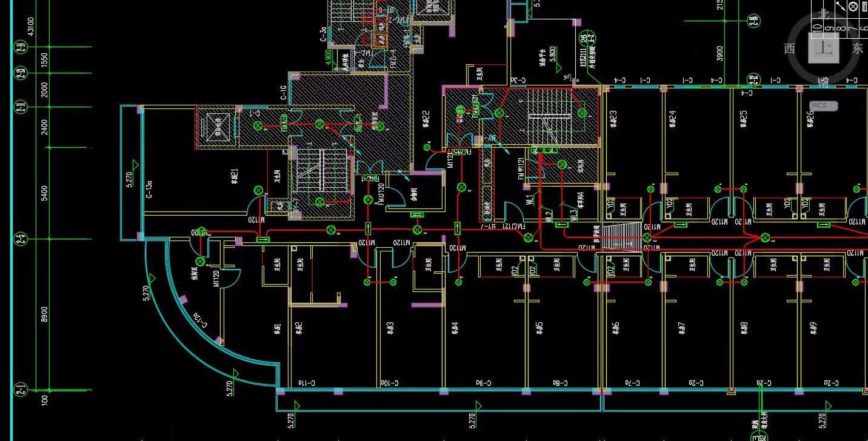The width and height of the screenshot is (868, 441).
Task: Click the 北 (north) direction on ViewCube compass
Action: [823, 14]
